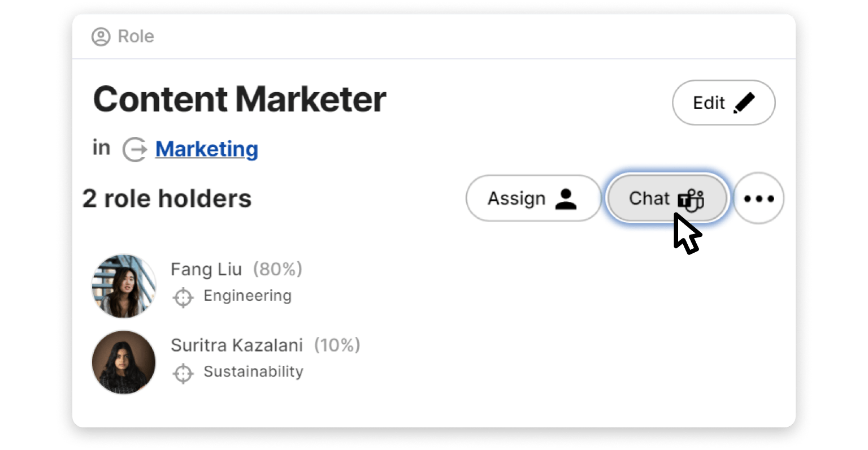The height and width of the screenshot is (450, 868).
Task: Open Fang Liu's profile photo
Action: coord(124,285)
